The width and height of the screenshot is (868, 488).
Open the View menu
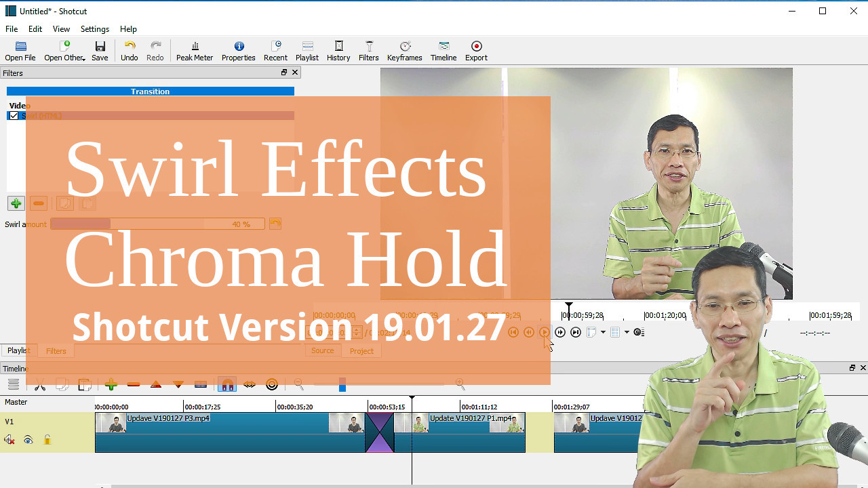pyautogui.click(x=61, y=29)
